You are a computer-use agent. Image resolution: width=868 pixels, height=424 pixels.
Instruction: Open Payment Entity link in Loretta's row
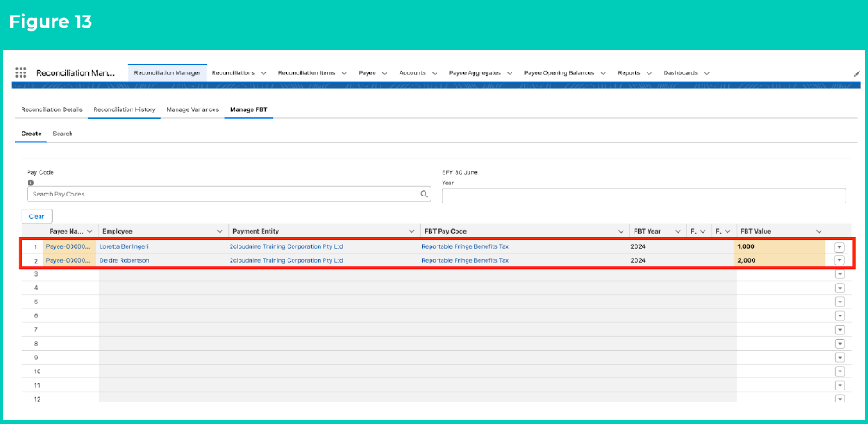[x=286, y=246]
